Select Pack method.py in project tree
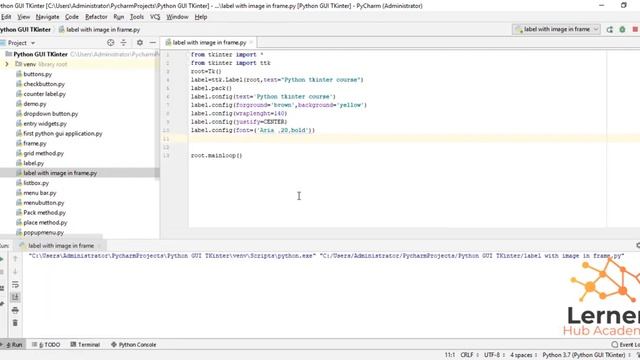Image resolution: width=640 pixels, height=360 pixels. coord(44,213)
